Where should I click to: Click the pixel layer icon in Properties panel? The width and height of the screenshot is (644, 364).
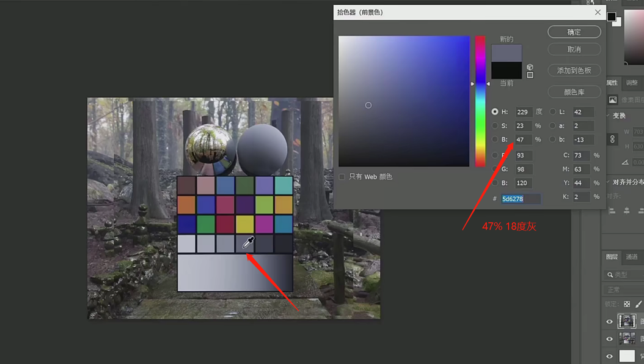[613, 100]
